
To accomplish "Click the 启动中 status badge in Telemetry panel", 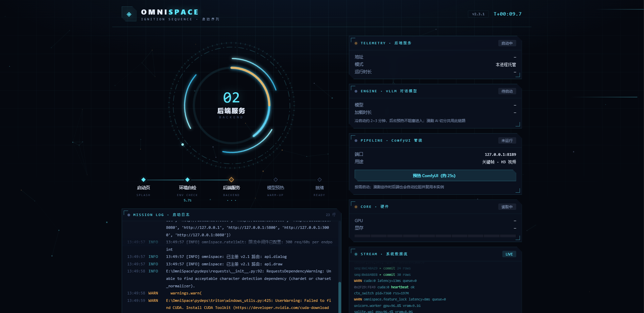I will [x=507, y=43].
